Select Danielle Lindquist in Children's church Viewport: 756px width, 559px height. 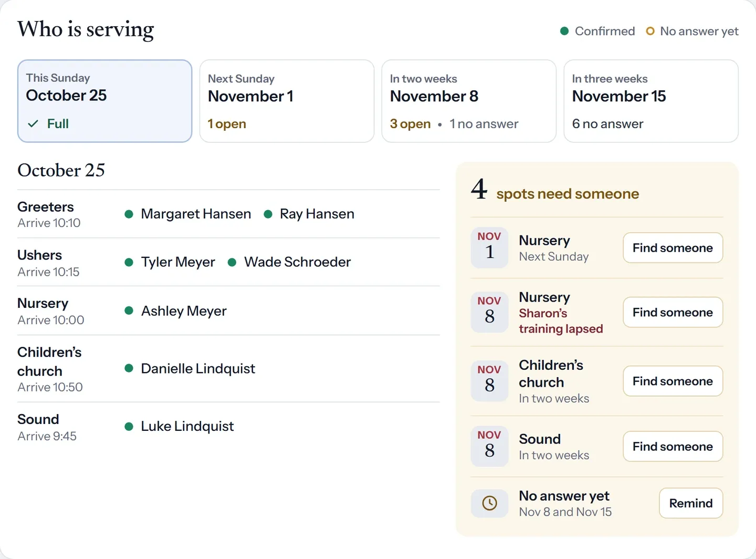coord(198,369)
